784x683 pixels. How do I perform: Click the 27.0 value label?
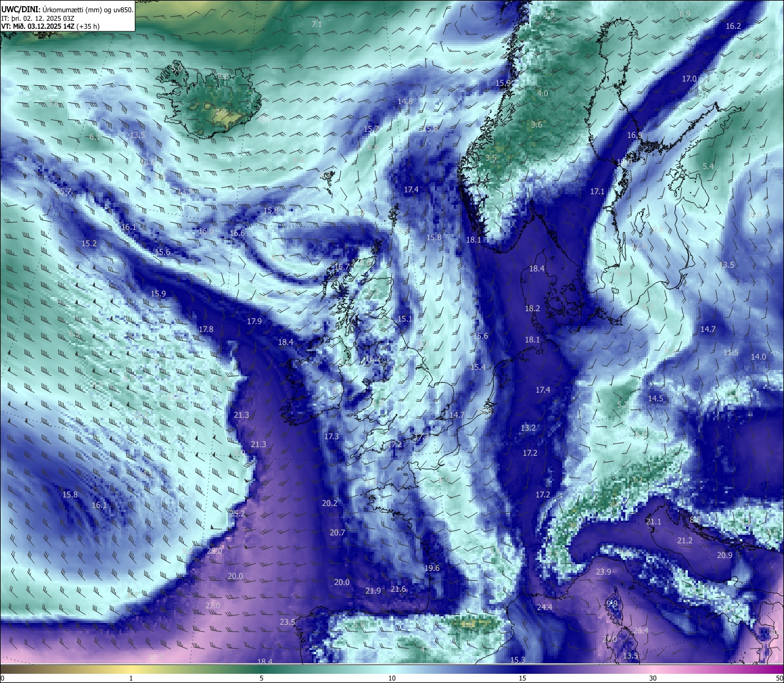[212, 606]
